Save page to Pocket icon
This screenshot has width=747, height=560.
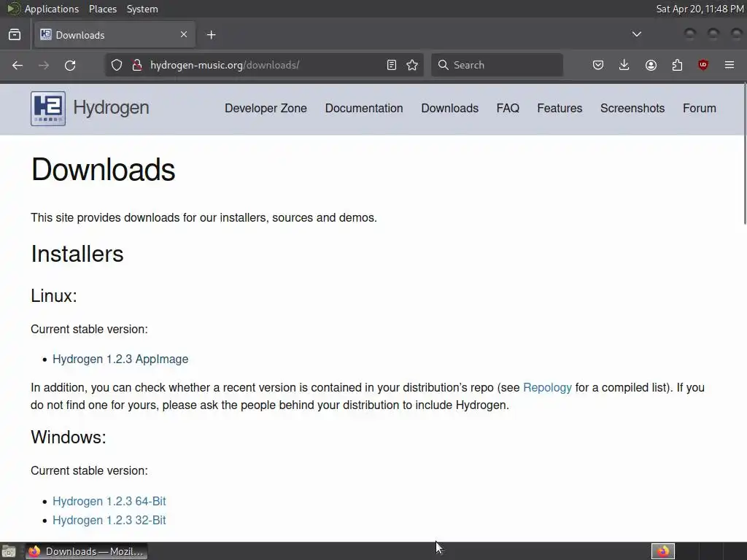coord(598,65)
